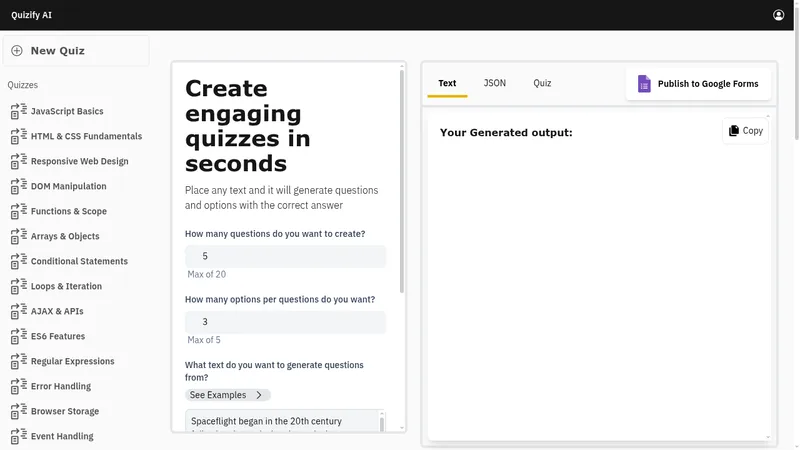Open the user account profile icon
Viewport: 800px width, 450px height.
[x=778, y=15]
